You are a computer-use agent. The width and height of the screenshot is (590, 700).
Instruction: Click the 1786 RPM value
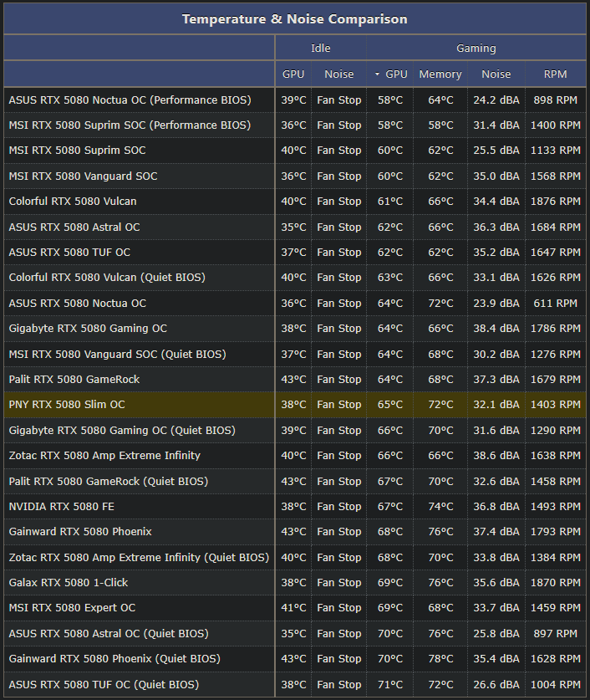pos(555,329)
